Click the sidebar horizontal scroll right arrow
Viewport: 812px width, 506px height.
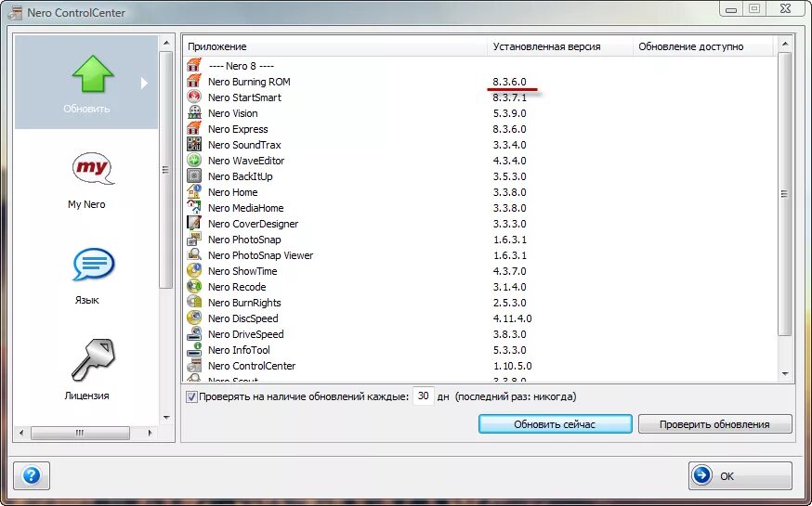coord(150,433)
